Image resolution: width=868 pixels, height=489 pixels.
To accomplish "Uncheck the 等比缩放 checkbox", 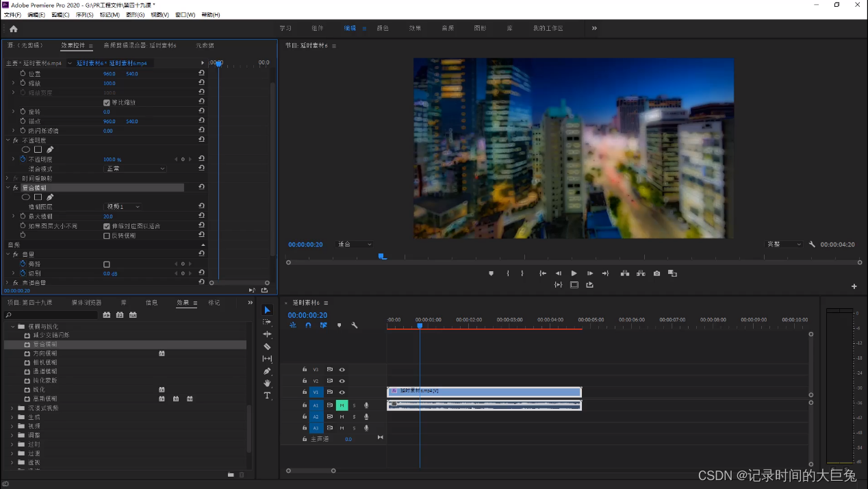I will (x=106, y=103).
